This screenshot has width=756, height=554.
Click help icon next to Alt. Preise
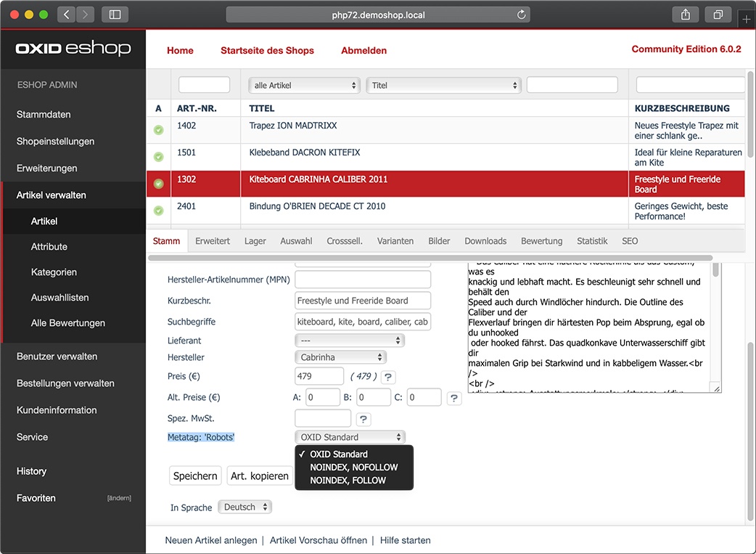pos(453,398)
